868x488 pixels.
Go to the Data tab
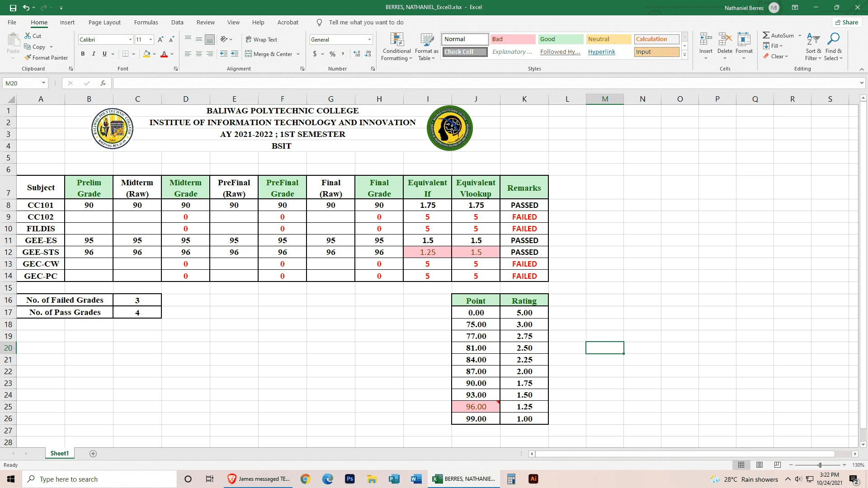177,22
